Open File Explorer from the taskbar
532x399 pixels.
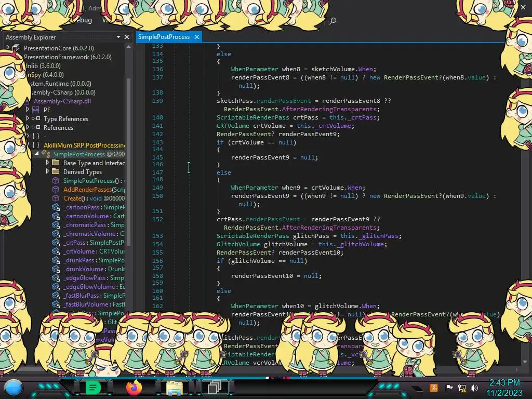[x=175, y=388]
